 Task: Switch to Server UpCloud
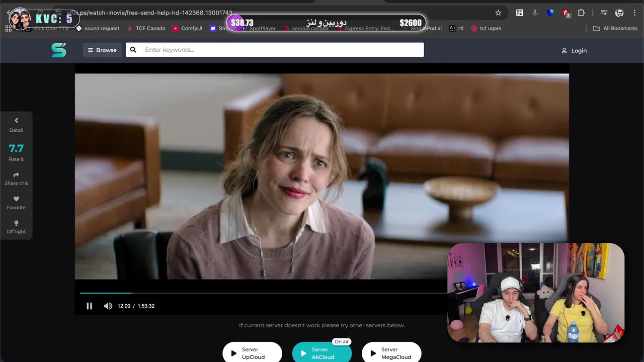click(253, 353)
